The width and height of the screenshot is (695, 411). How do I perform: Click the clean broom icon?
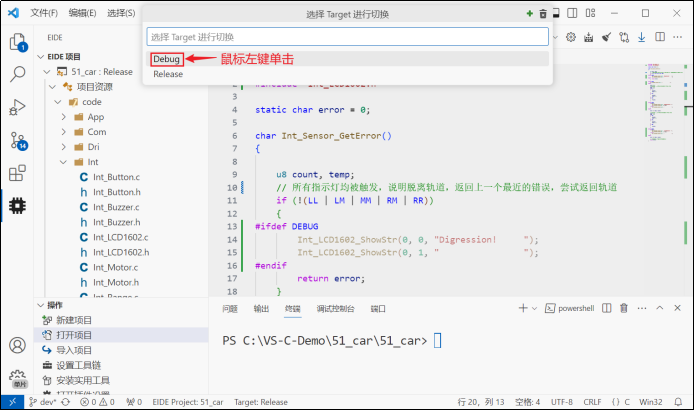[x=606, y=37]
